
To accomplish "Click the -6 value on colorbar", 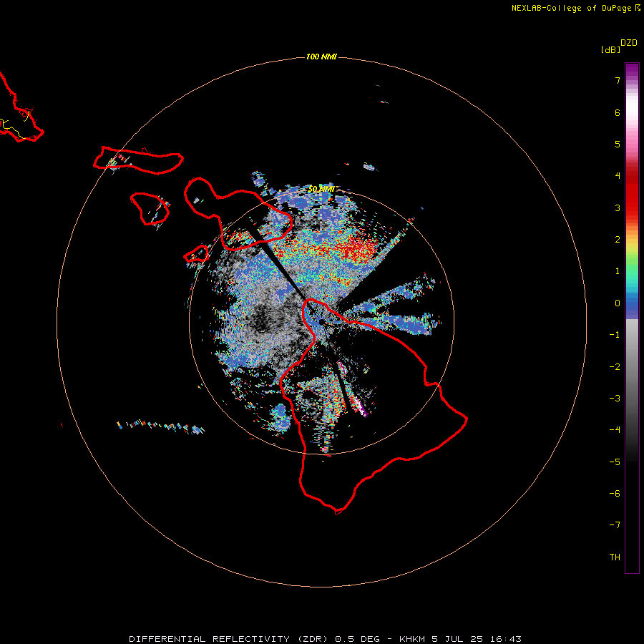I will pos(615,494).
